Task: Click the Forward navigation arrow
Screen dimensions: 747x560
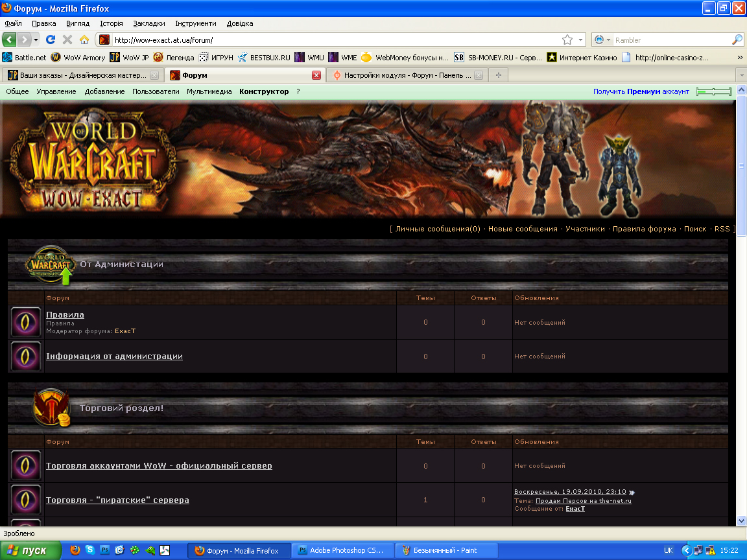Action: (x=24, y=40)
